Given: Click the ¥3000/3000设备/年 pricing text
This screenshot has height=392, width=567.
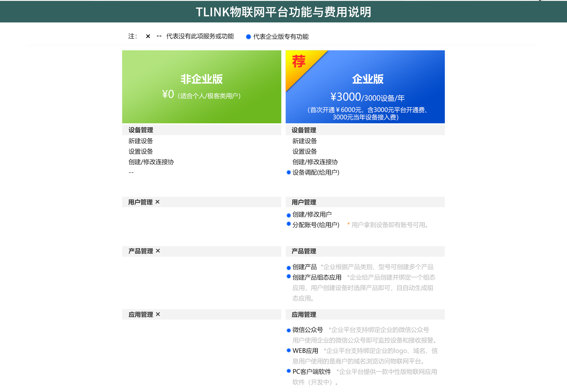Looking at the screenshot, I should [x=368, y=97].
